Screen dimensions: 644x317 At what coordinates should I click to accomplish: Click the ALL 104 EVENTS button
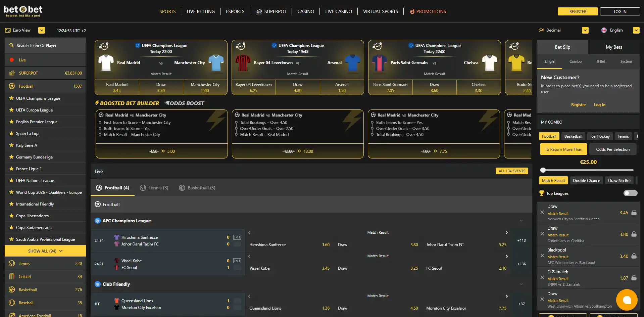512,171
